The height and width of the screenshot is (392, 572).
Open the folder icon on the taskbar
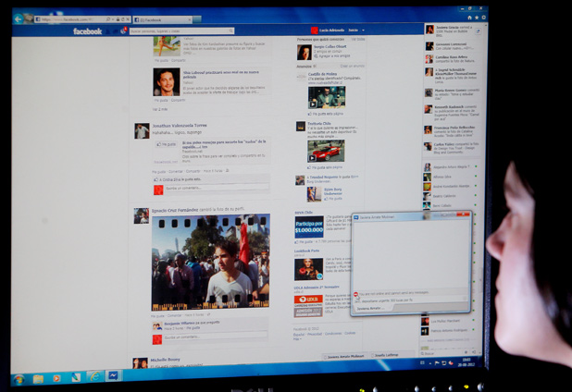tap(38, 378)
